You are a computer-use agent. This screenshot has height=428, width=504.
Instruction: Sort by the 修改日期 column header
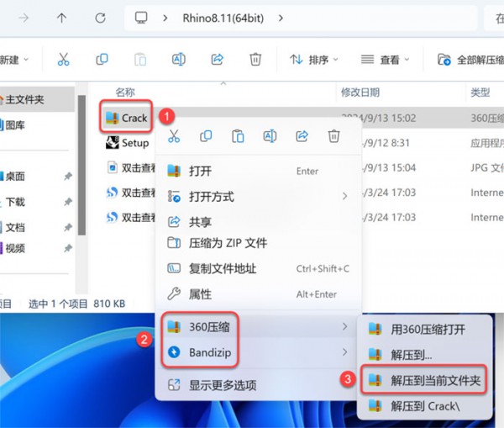tap(360, 92)
